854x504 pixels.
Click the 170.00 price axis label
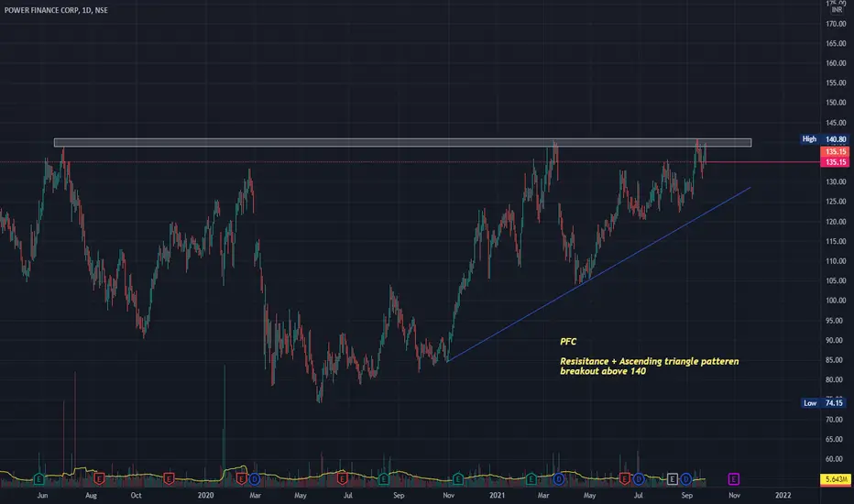click(x=836, y=24)
